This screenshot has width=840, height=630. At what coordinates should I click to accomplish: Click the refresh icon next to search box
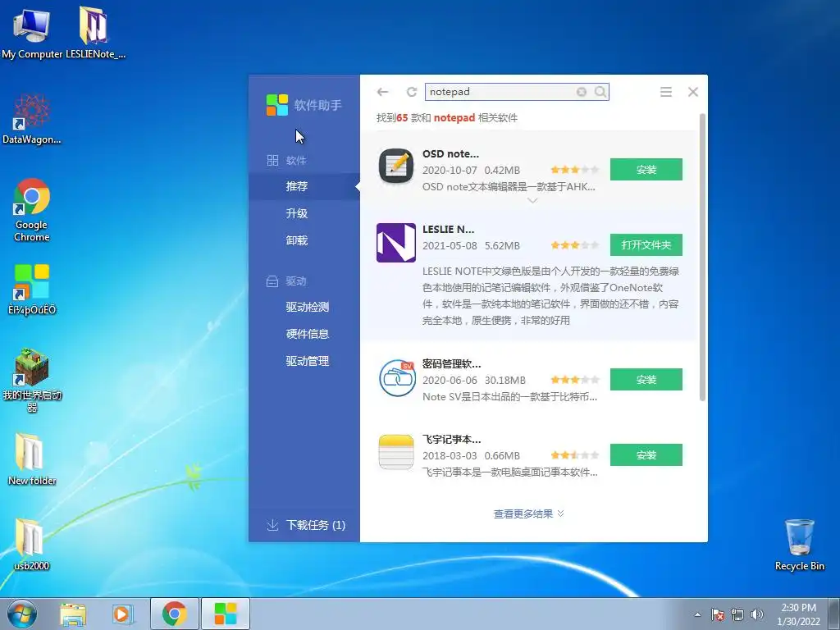tap(412, 92)
